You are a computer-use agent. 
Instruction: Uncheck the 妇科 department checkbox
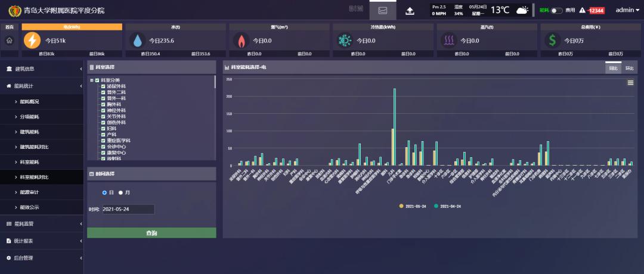[103, 129]
